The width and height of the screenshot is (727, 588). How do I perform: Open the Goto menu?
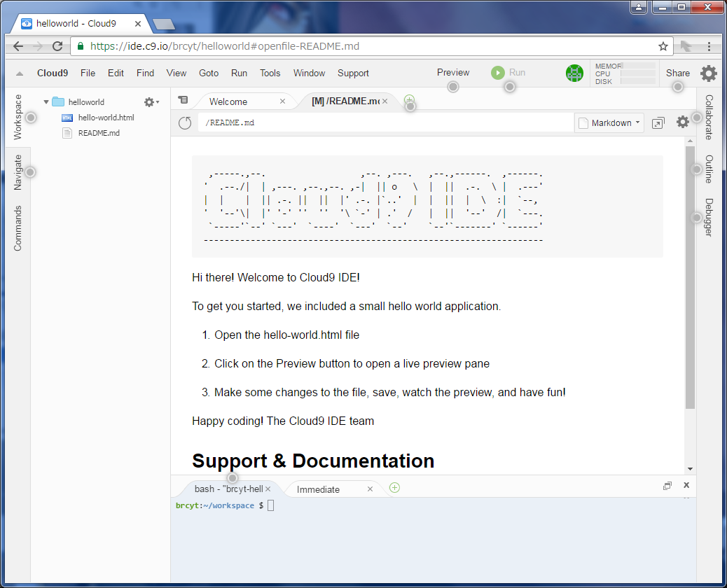[209, 73]
